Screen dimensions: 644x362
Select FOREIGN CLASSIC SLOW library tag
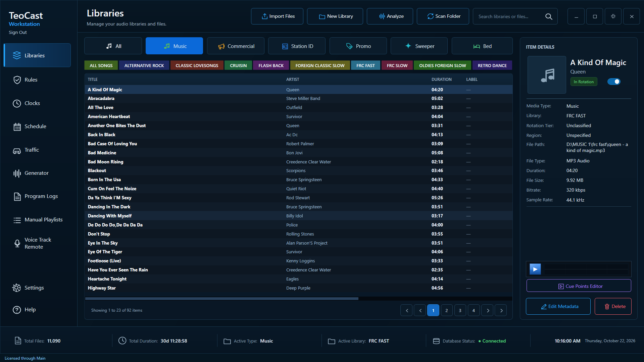[x=320, y=65]
